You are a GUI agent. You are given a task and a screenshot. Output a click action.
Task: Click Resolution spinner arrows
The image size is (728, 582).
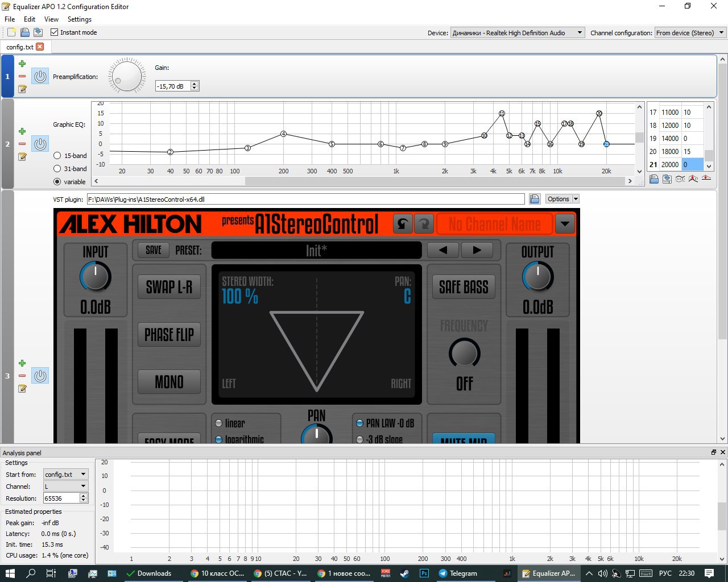(x=84, y=498)
